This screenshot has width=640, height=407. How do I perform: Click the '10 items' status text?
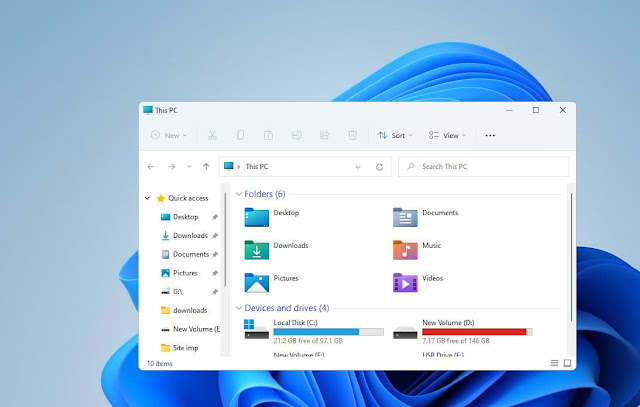coord(160,363)
